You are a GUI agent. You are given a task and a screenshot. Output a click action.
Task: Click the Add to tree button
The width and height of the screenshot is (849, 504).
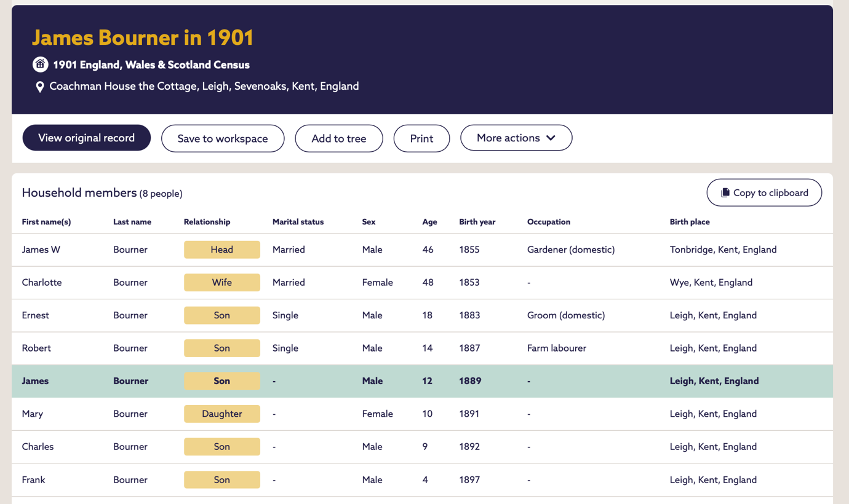(339, 138)
